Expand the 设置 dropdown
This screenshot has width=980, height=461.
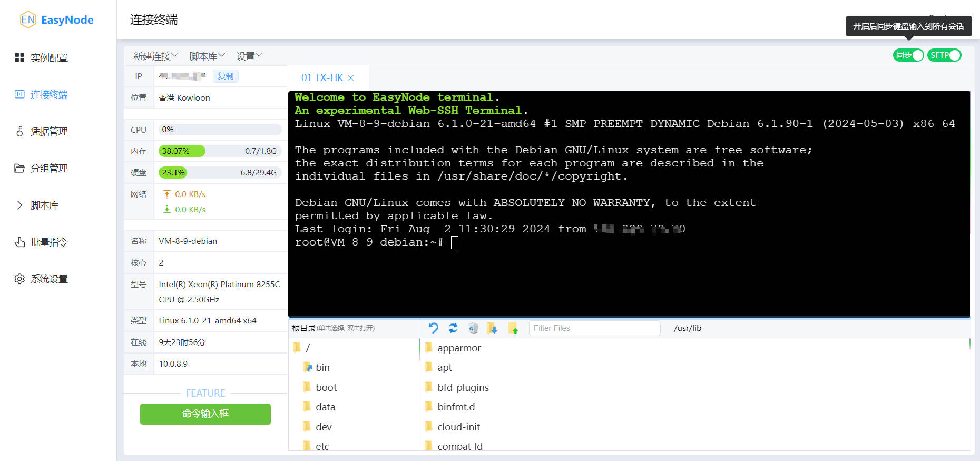click(249, 56)
